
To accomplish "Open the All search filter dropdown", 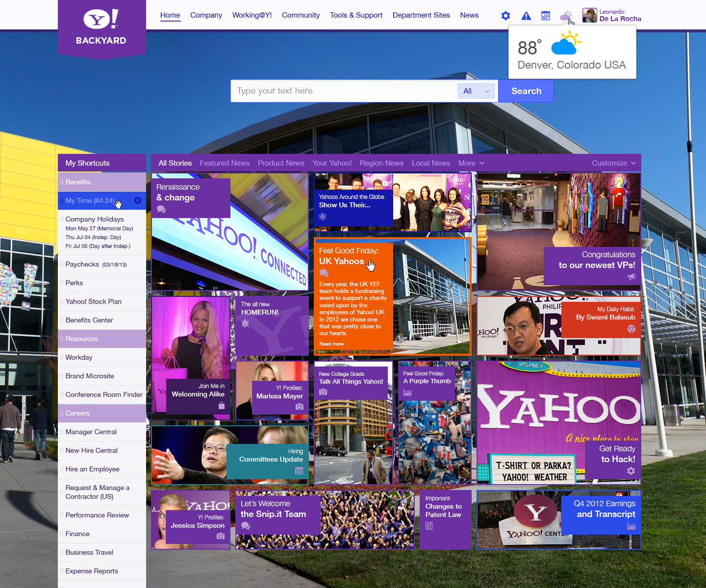I will point(476,91).
